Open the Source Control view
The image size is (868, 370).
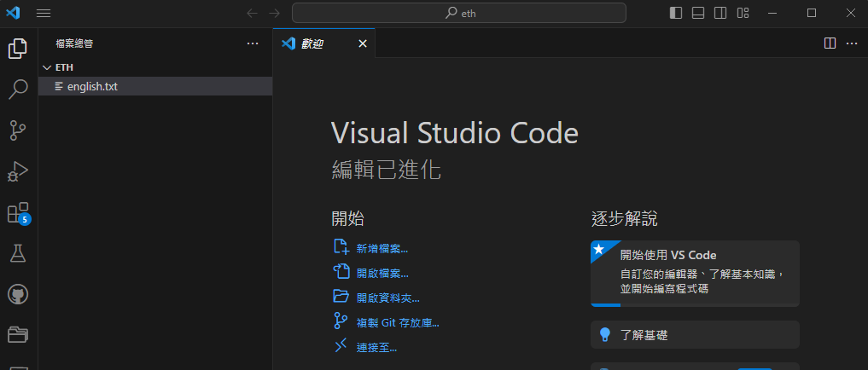tap(18, 130)
